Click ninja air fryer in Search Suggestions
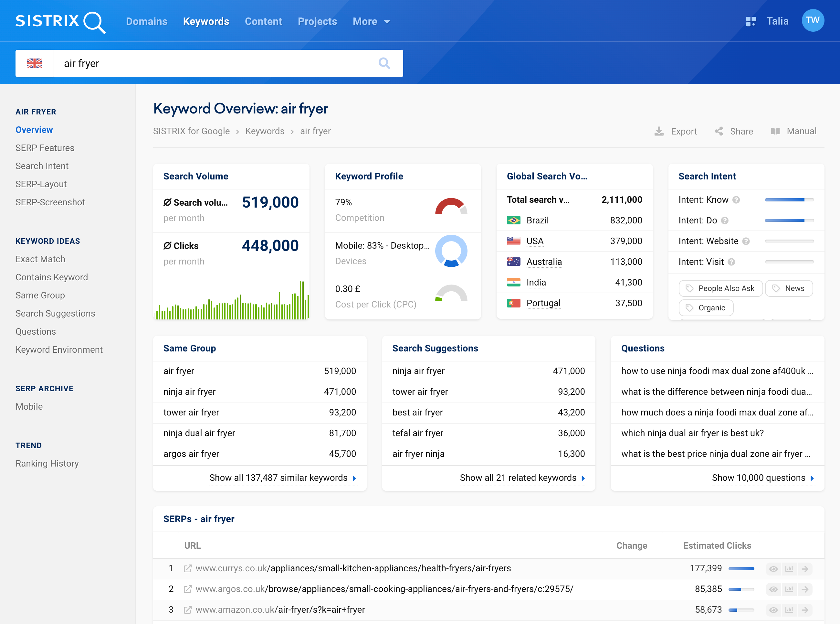 (418, 371)
